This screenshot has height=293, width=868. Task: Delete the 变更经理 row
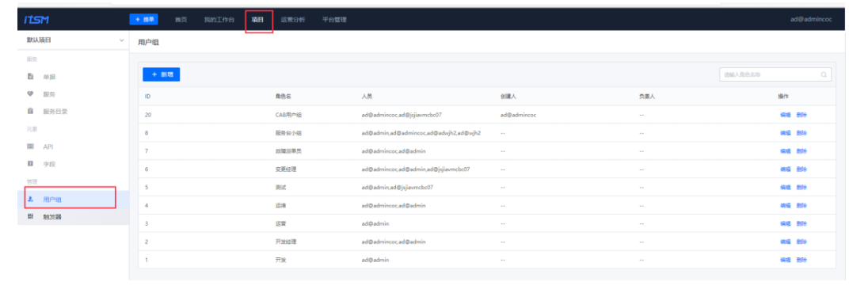click(801, 169)
